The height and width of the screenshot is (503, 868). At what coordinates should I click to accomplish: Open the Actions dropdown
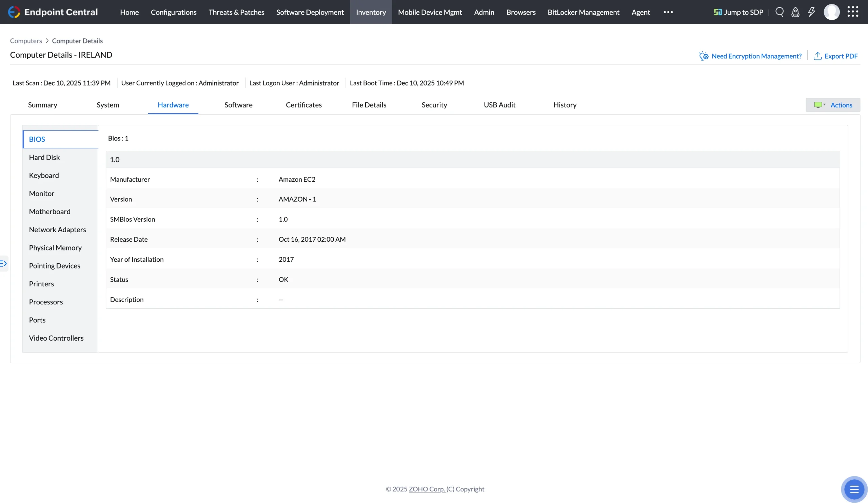(x=833, y=105)
